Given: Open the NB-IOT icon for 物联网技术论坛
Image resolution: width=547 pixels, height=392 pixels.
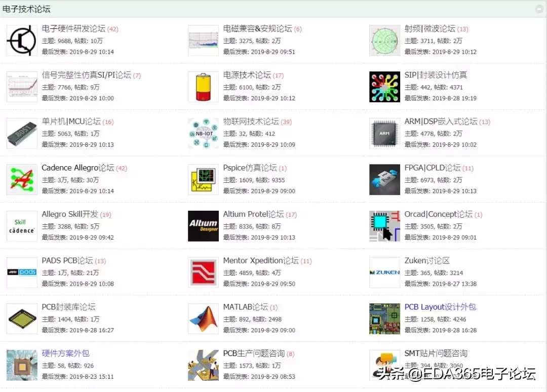Looking at the screenshot, I should click(x=203, y=133).
